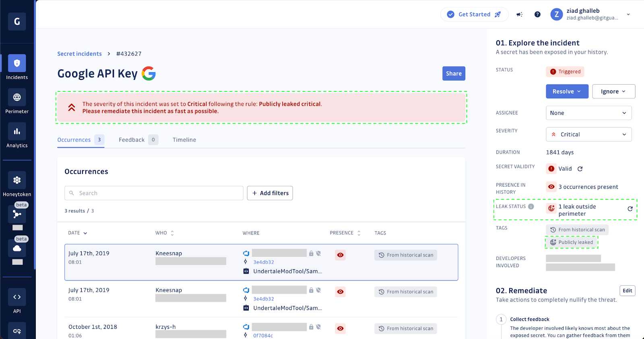Expand the user account menu chevron
This screenshot has width=644, height=339.
coord(628,15)
